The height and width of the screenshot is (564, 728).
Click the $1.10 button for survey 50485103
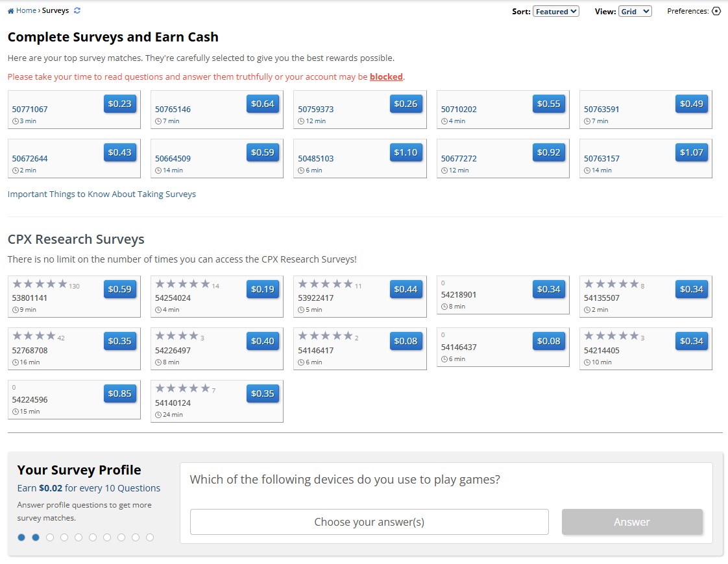(406, 152)
